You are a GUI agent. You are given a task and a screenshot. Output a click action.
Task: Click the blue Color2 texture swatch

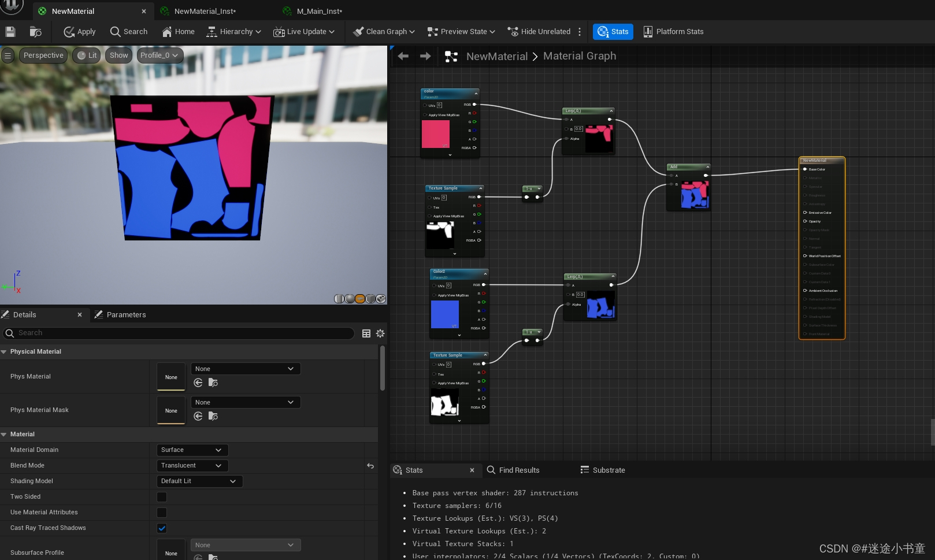tap(445, 315)
